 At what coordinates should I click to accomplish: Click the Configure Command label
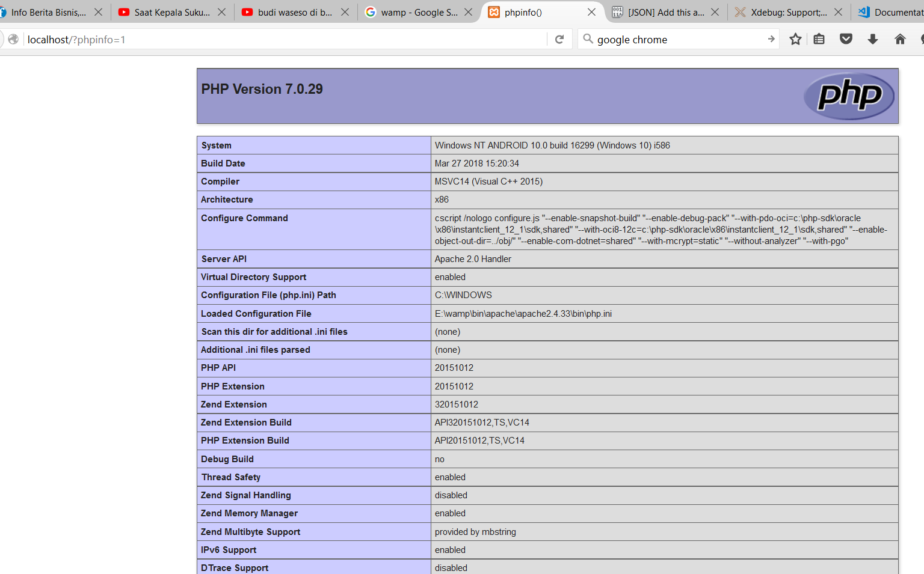point(244,218)
